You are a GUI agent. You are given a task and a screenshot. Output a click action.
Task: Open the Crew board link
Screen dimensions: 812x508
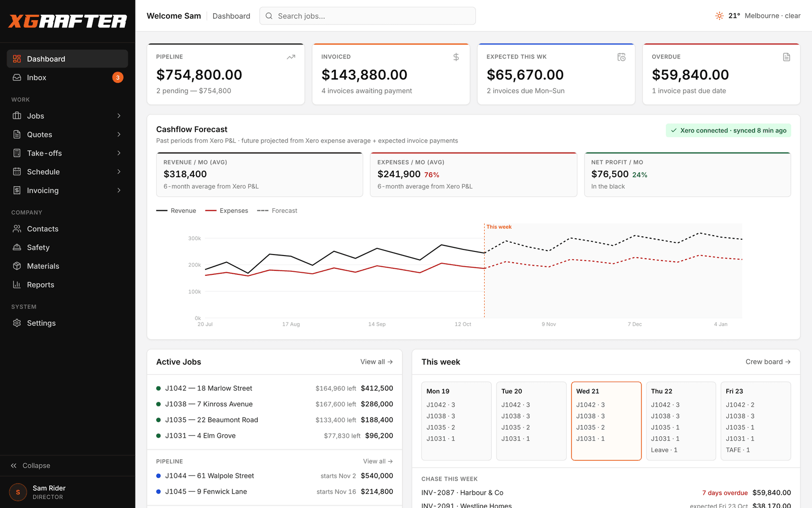click(768, 362)
